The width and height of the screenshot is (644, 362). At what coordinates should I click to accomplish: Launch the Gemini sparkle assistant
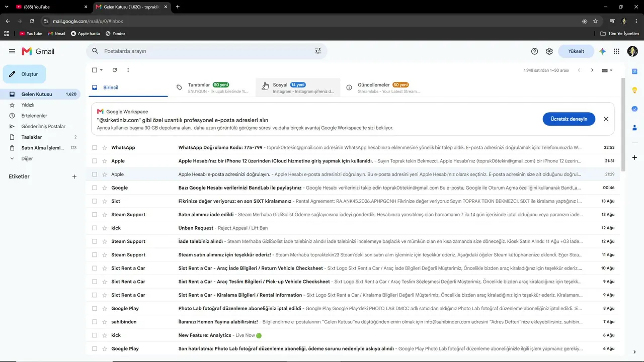click(602, 51)
